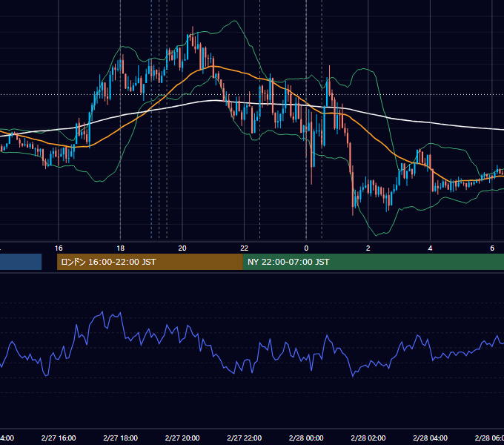Click the hour label 16 on the upper axis
The image size is (504, 445).
[x=59, y=248]
